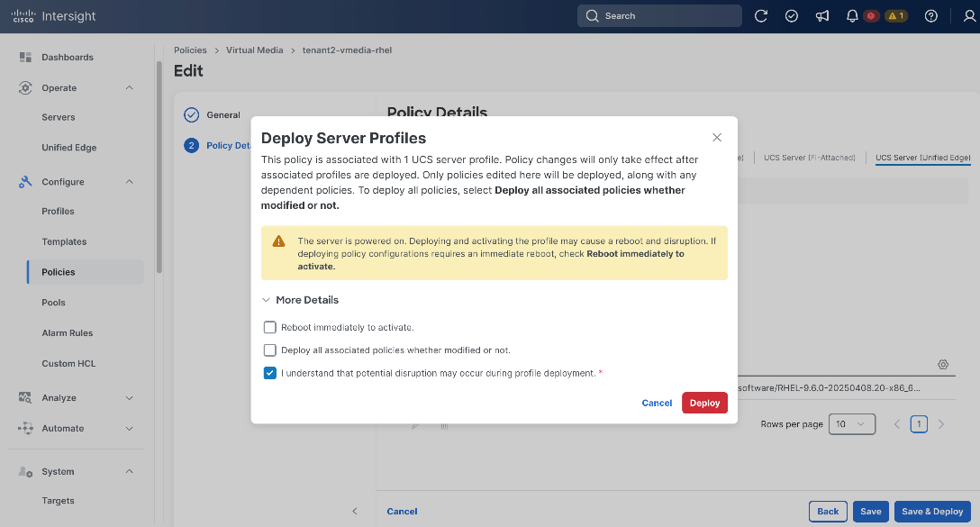
Task: Click the Virtual Media breadcrumb link
Action: [254, 50]
